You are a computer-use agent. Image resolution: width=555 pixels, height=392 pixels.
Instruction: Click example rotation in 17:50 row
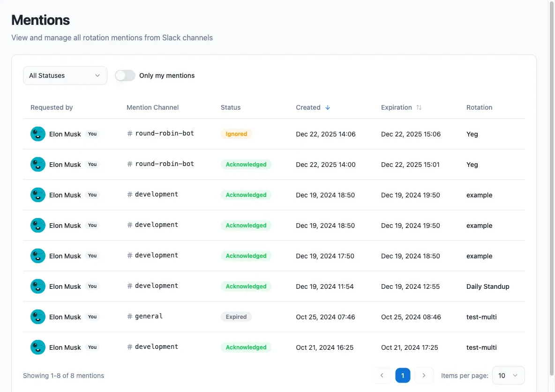(x=479, y=256)
